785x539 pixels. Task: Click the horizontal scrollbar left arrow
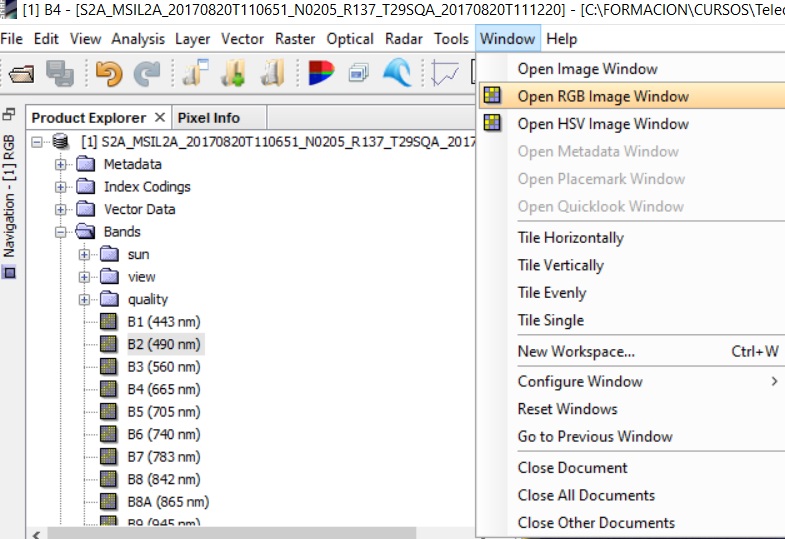(x=36, y=533)
